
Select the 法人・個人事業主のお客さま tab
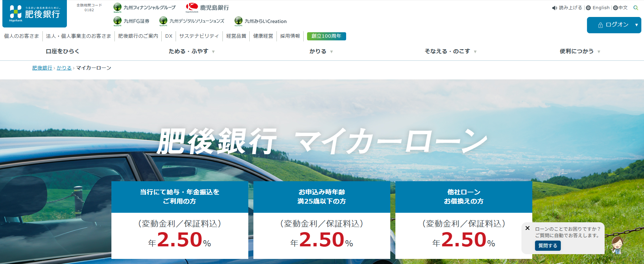coord(78,36)
